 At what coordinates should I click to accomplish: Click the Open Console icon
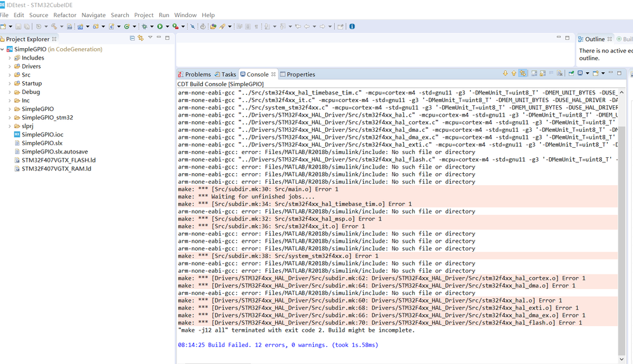click(596, 74)
